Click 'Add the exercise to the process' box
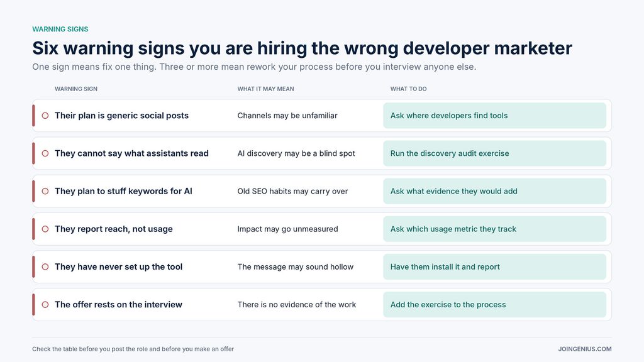 click(x=494, y=305)
